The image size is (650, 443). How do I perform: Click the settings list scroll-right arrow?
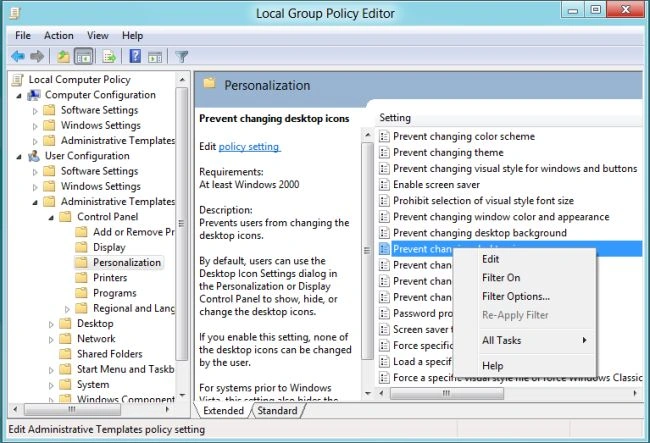coord(635,393)
